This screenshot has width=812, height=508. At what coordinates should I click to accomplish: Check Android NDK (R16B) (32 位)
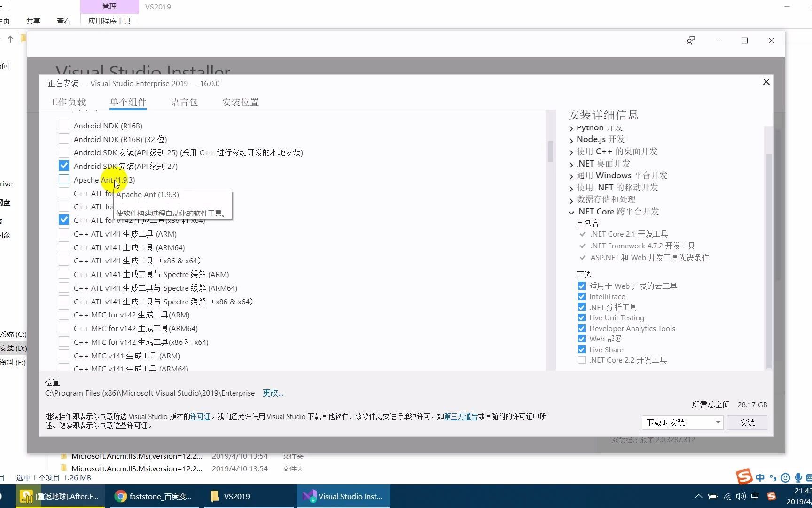tap(64, 139)
